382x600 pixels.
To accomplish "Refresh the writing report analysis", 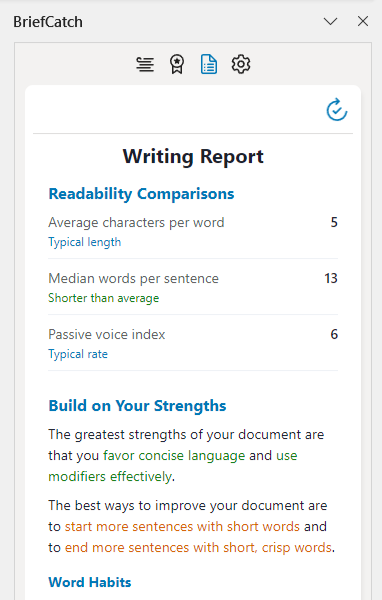I will click(336, 110).
